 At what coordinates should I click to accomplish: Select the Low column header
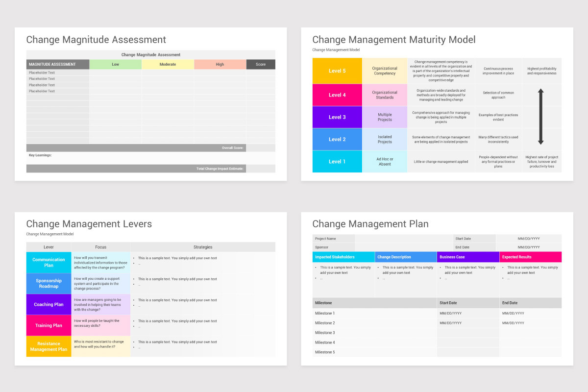(116, 64)
